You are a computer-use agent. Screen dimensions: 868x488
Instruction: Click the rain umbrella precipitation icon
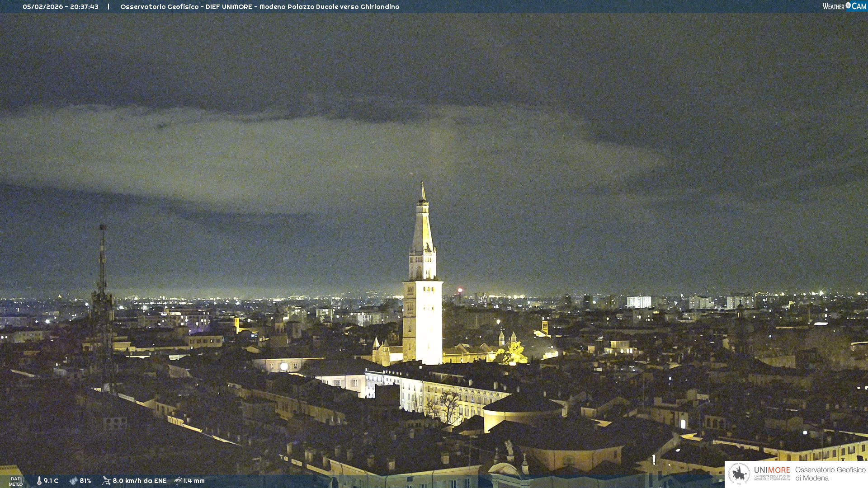(x=178, y=481)
